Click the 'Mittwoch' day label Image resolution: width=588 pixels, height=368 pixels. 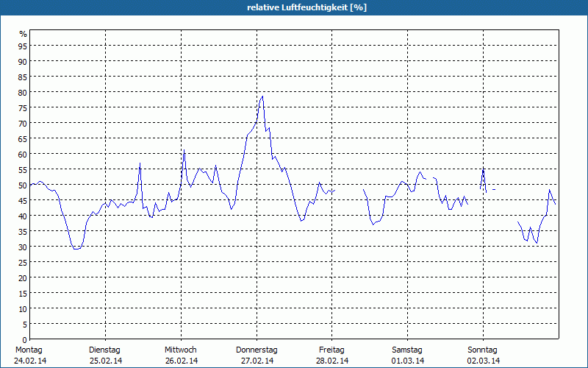180,350
